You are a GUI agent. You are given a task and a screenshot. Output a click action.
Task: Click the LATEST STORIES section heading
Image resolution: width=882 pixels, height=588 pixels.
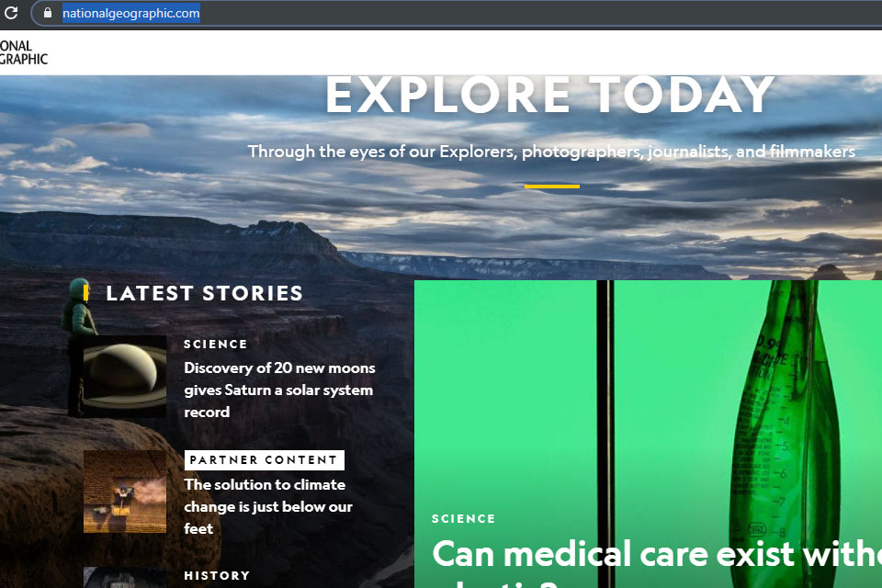(205, 293)
